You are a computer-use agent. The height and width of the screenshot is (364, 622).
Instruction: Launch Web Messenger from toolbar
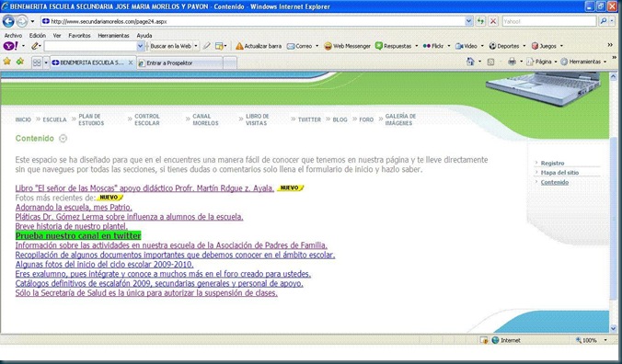tap(347, 46)
